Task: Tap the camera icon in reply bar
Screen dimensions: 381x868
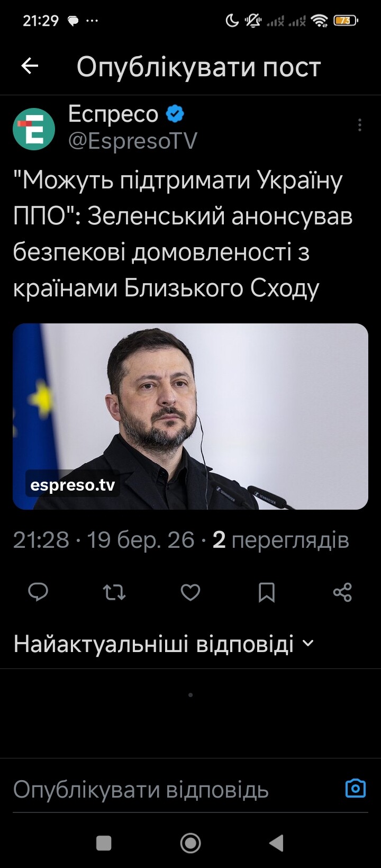Action: (356, 789)
